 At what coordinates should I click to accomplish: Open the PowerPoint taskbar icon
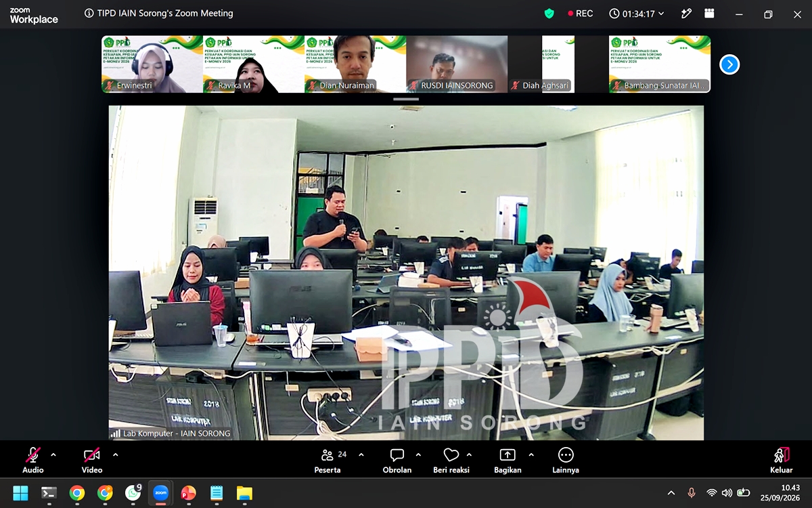188,492
